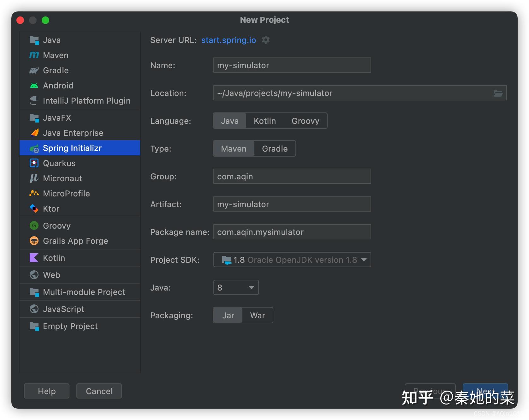Set project type to Gradle
Image resolution: width=529 pixels, height=420 pixels.
click(275, 149)
